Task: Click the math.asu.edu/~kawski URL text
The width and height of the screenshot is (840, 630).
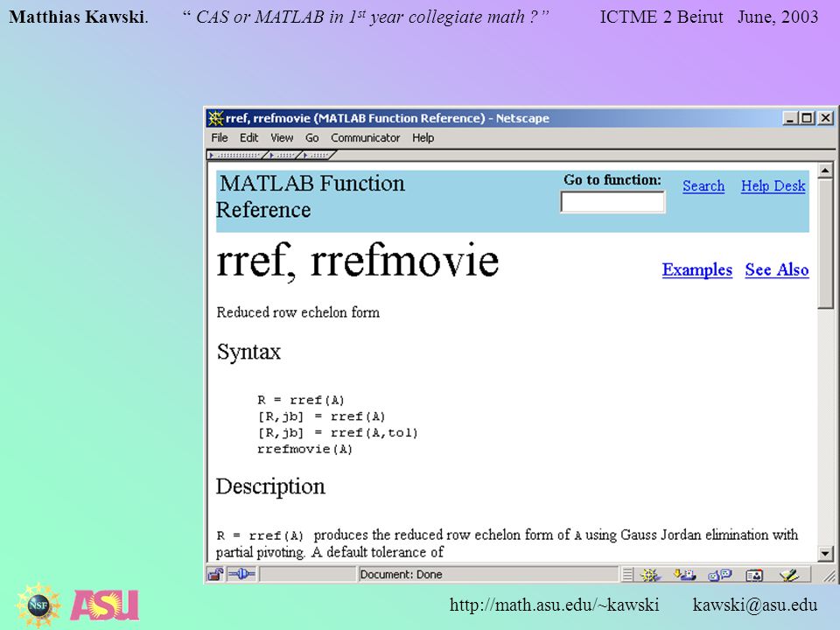Action: coord(555,605)
